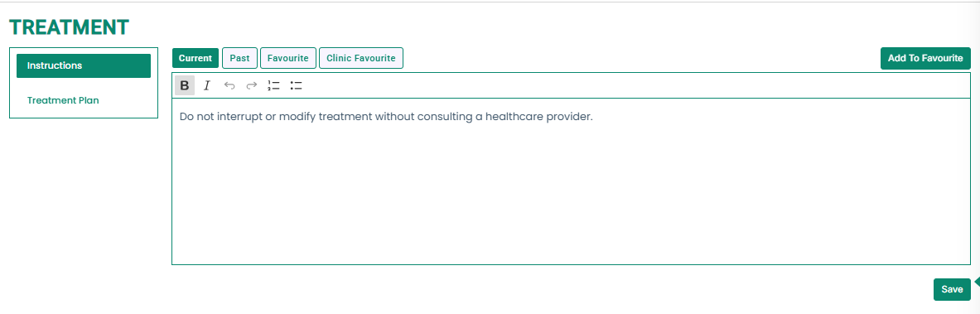Save the treatment instructions
The width and height of the screenshot is (980, 314).
pos(952,290)
